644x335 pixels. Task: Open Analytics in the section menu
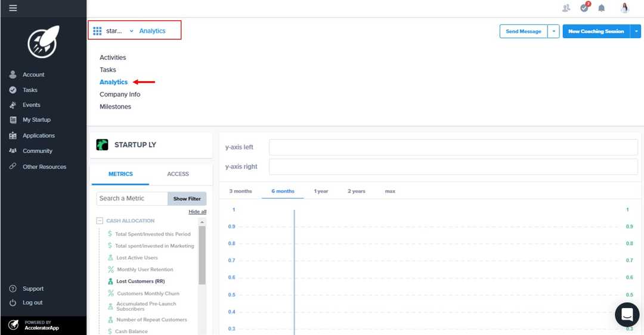pyautogui.click(x=113, y=82)
